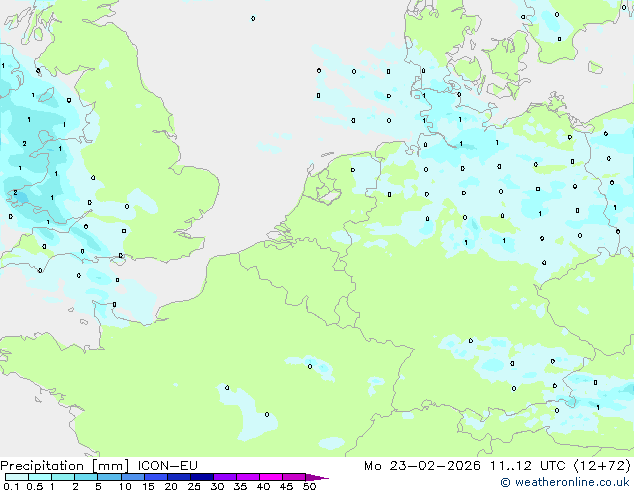Click the time '11..12 UTC'
The image size is (634, 490).
[x=527, y=466]
